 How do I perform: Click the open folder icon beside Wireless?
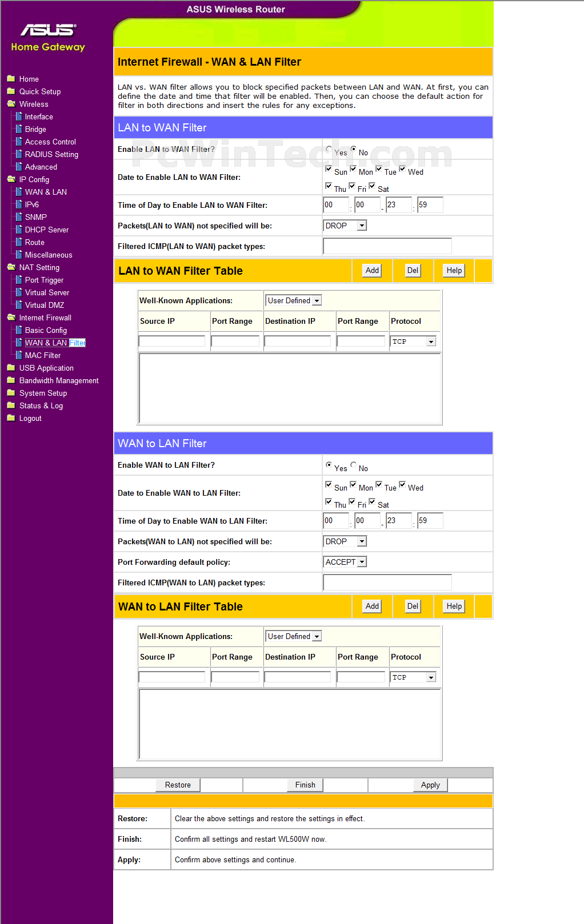coord(11,104)
